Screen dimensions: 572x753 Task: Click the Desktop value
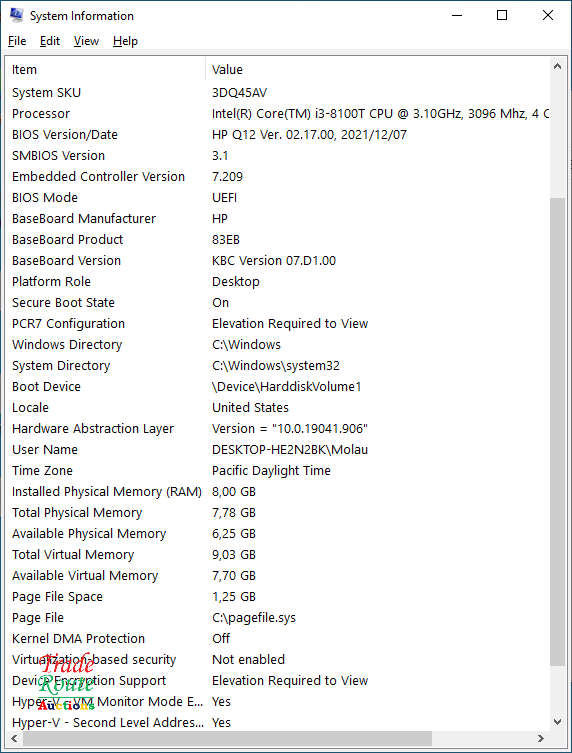coord(236,282)
